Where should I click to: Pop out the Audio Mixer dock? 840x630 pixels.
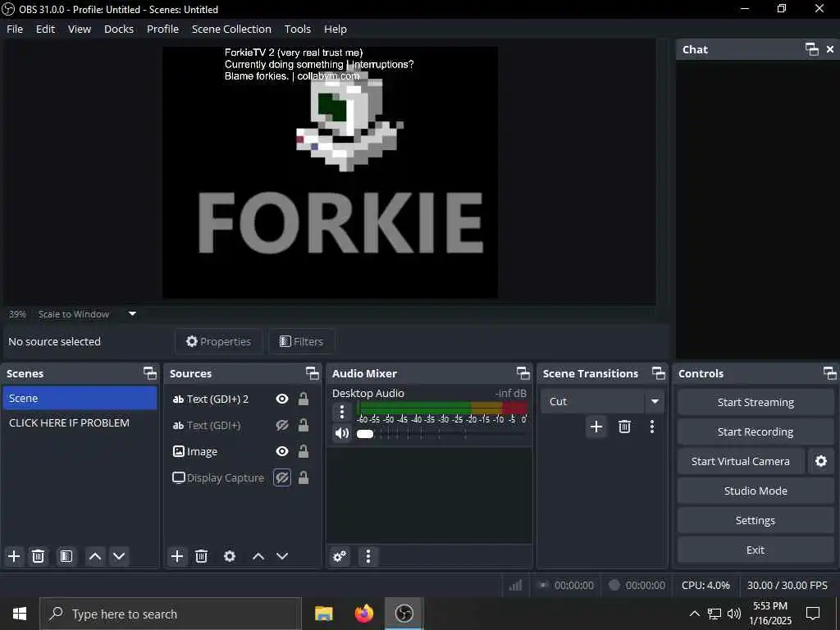[x=523, y=373]
